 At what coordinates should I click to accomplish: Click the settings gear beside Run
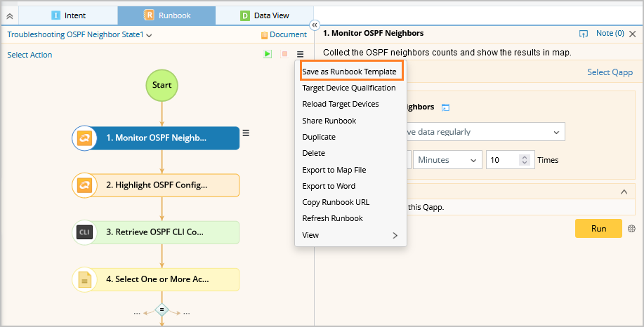(x=631, y=229)
